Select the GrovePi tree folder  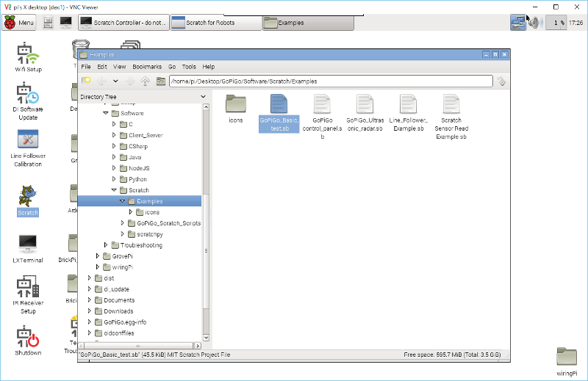point(118,256)
